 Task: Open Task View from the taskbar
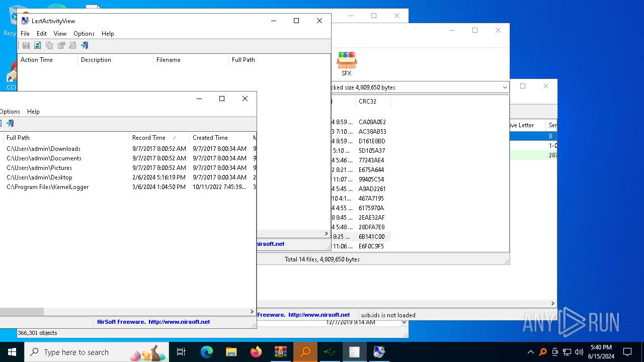pyautogui.click(x=181, y=352)
